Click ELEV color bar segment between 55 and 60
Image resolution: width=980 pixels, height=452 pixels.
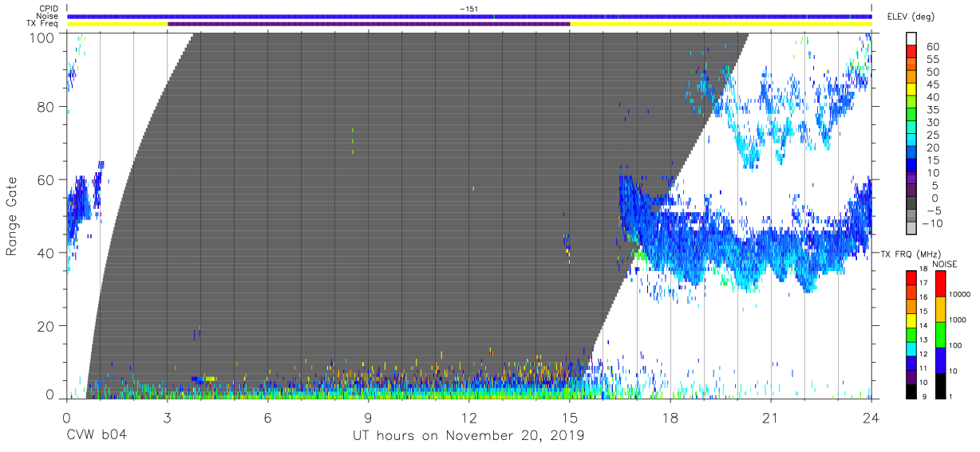[911, 52]
